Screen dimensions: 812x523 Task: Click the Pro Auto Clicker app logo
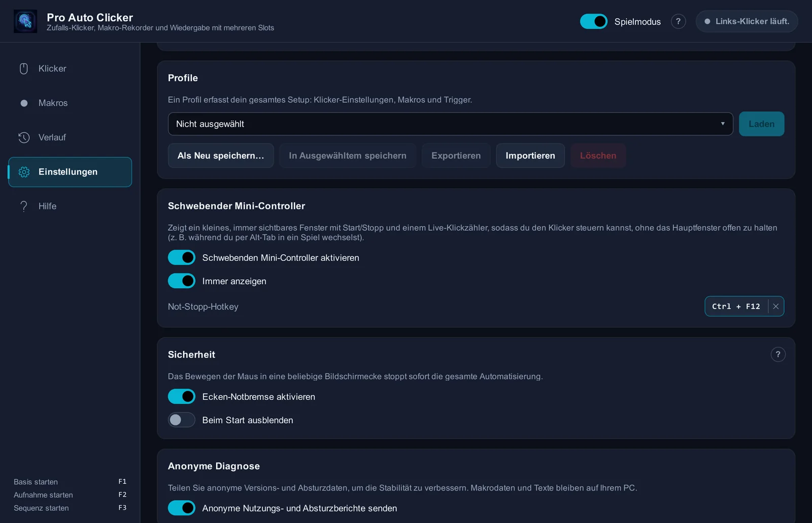[25, 21]
